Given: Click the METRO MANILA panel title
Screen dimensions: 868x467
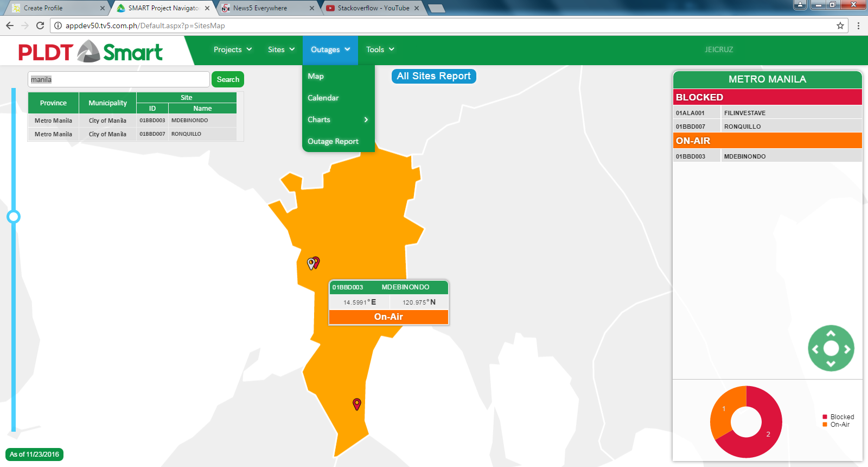Looking at the screenshot, I should click(x=767, y=79).
